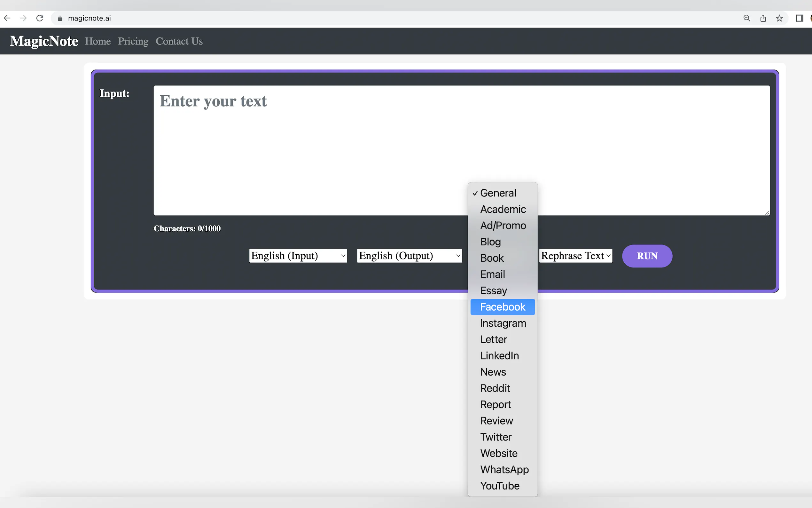Open the Rephrase Text dropdown
Image resolution: width=812 pixels, height=508 pixels.
pyautogui.click(x=575, y=256)
